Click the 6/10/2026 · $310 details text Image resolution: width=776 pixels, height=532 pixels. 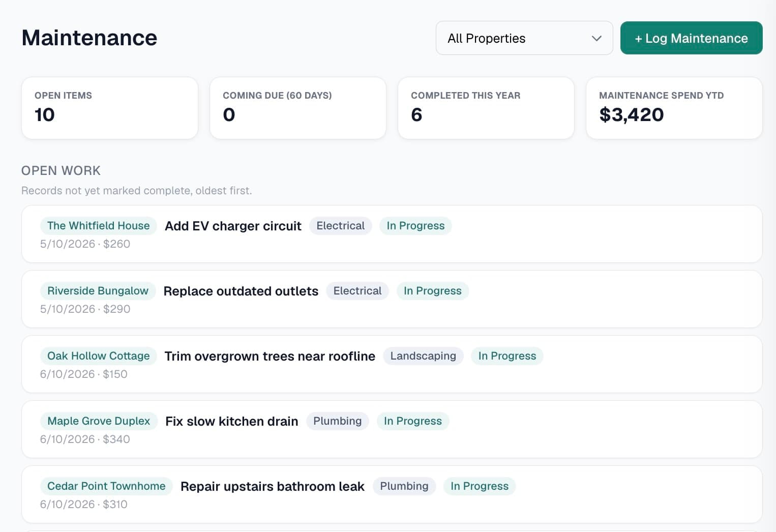point(83,505)
